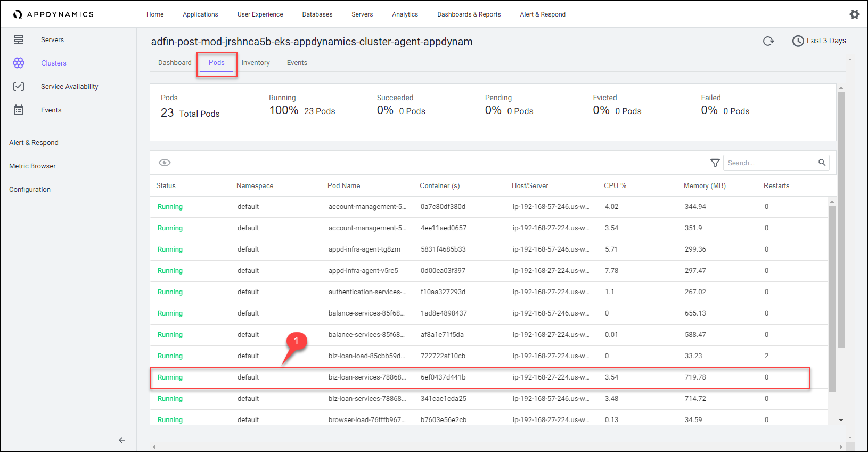The height and width of the screenshot is (452, 868).
Task: Open Dashboards & Reports menu
Action: pyautogui.click(x=469, y=14)
